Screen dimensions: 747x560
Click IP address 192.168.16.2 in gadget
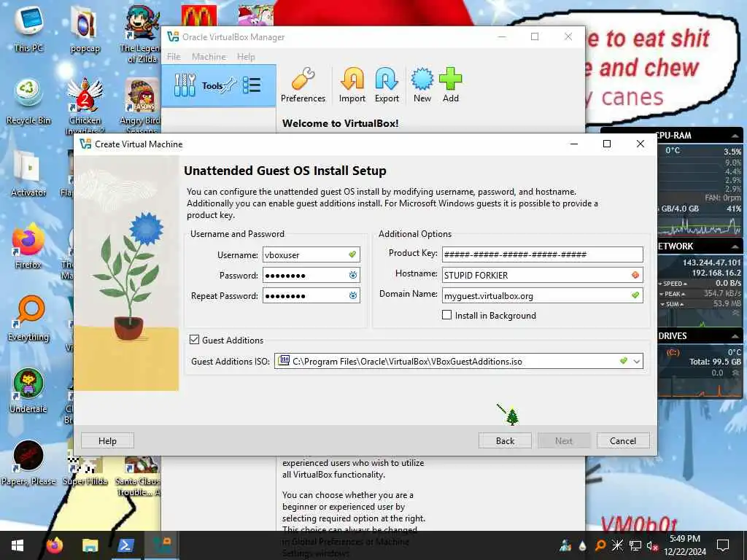pyautogui.click(x=716, y=273)
